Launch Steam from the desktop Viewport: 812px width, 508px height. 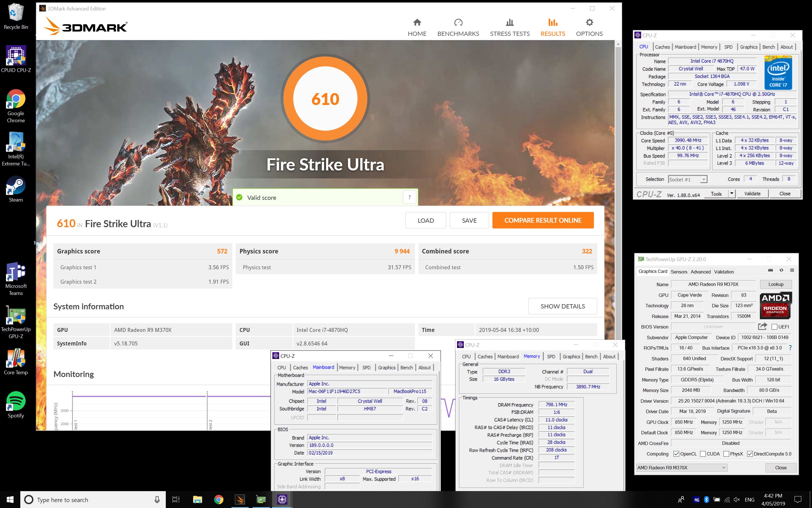pos(16,189)
